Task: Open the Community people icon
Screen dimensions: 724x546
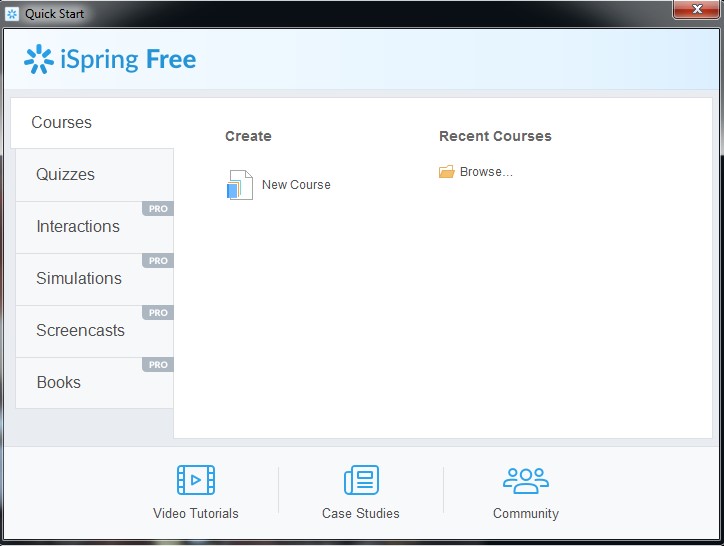Action: click(x=525, y=480)
